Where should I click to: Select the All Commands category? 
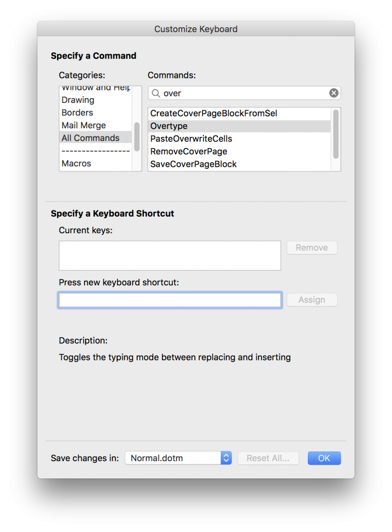click(x=90, y=138)
